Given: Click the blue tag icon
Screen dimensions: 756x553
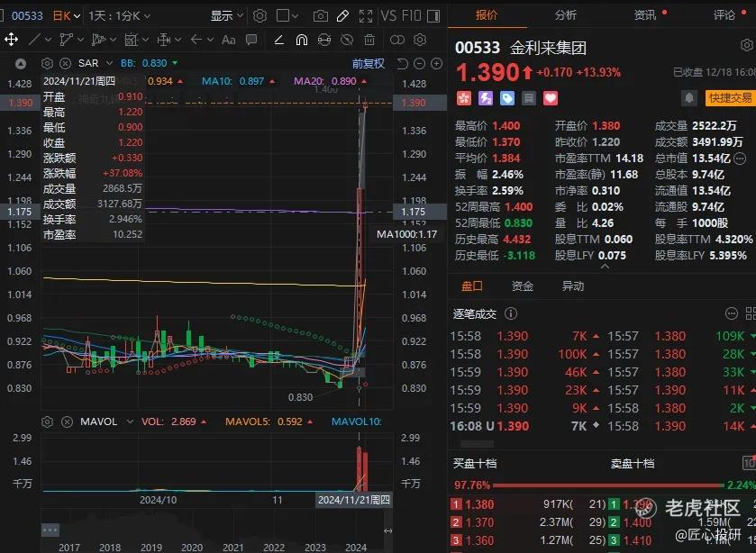Looking at the screenshot, I should coord(507,99).
